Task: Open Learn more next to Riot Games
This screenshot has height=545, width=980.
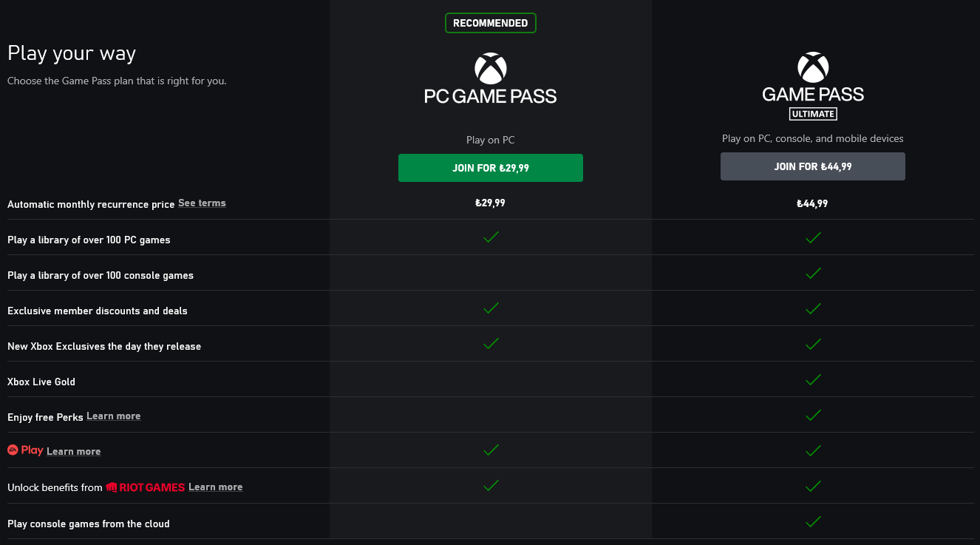Action: (x=215, y=487)
